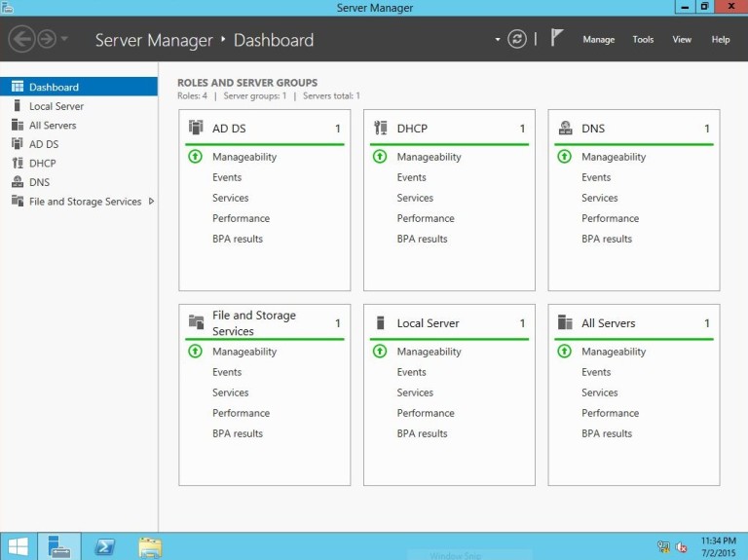Click AD DS Manageability green status icon
Viewport: 748px width, 560px height.
195,157
